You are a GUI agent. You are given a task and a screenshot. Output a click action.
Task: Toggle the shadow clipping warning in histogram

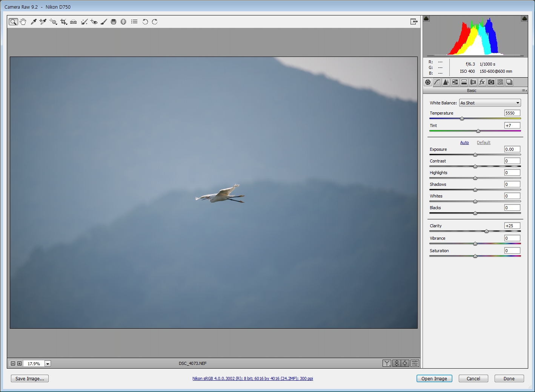(426, 18)
